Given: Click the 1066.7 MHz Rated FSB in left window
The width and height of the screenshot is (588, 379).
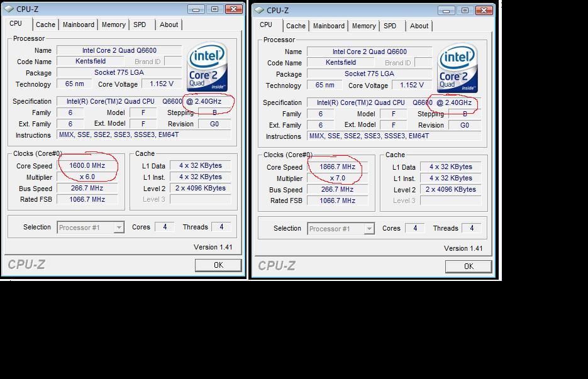Looking at the screenshot, I should 87,199.
